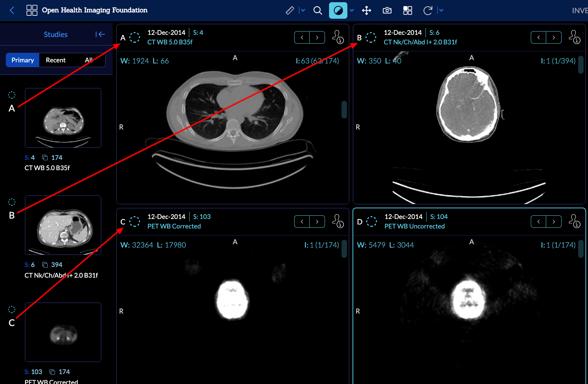588x384 pixels.
Task: Capture viewport with camera icon
Action: click(x=387, y=10)
